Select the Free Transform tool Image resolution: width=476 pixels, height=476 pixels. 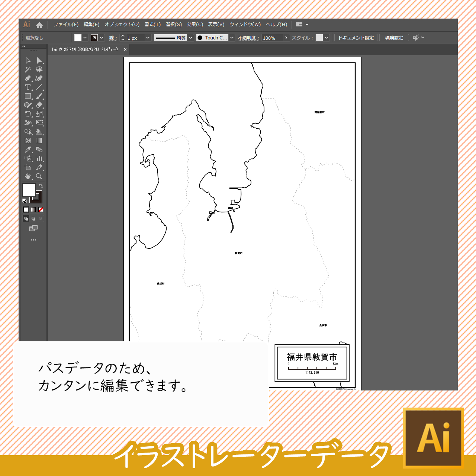[x=39, y=123]
